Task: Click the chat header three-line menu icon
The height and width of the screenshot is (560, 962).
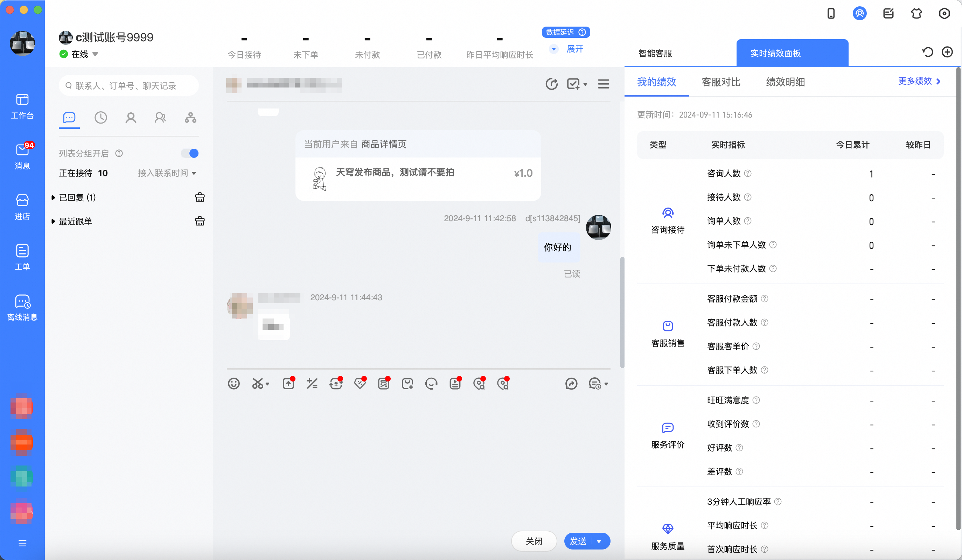Action: (x=604, y=84)
